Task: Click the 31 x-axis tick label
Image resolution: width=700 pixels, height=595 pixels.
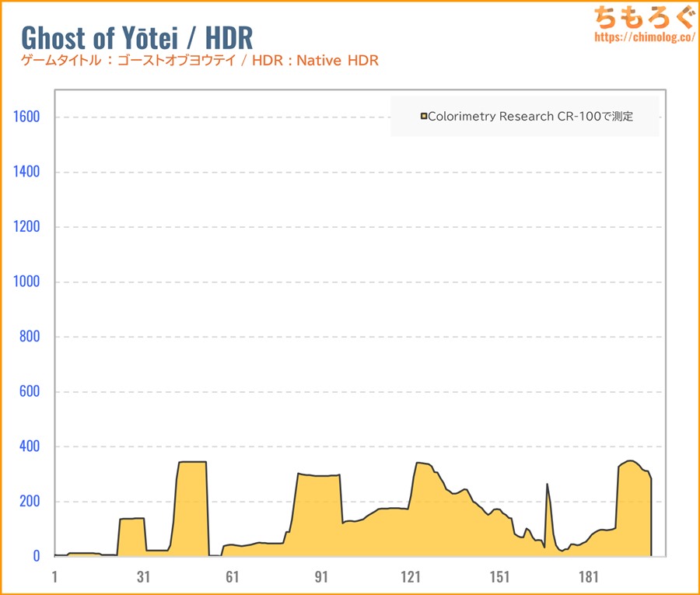Action: 143,577
